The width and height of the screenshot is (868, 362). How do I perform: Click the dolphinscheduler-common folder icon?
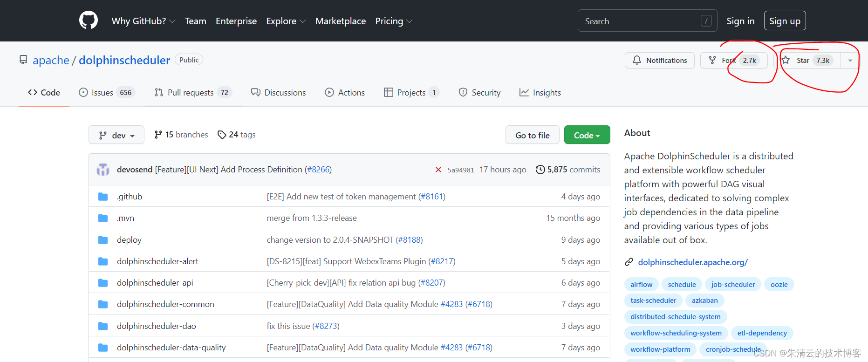pos(103,304)
